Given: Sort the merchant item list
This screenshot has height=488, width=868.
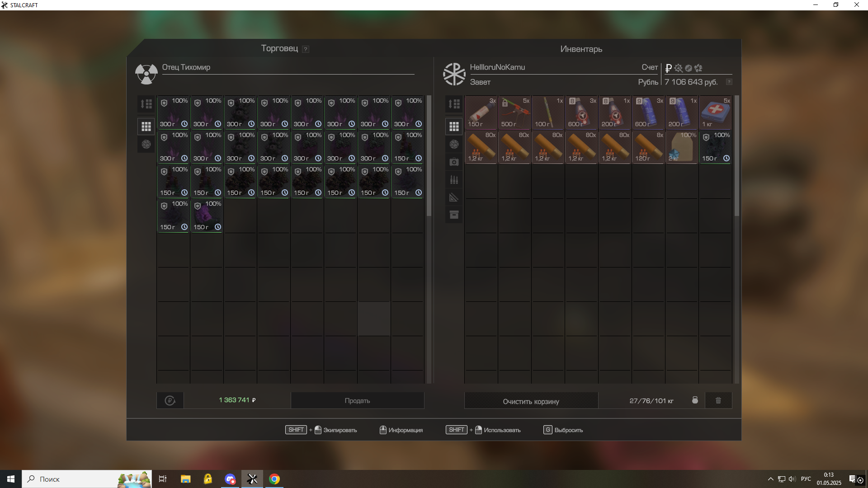Looking at the screenshot, I should 146,104.
